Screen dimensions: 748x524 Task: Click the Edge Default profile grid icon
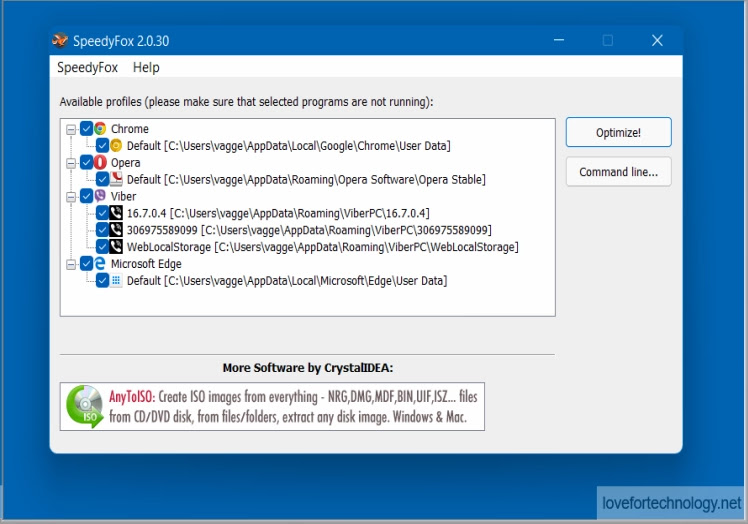coord(116,280)
